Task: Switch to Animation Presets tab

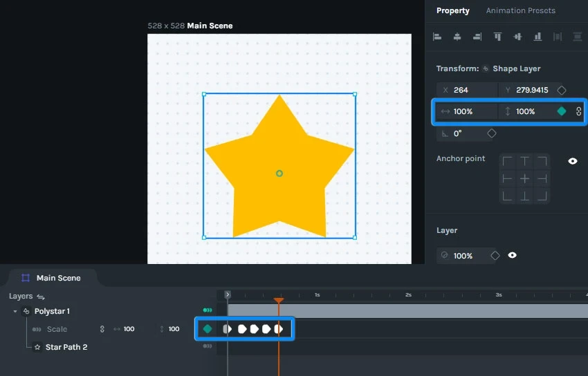Action: (520, 10)
